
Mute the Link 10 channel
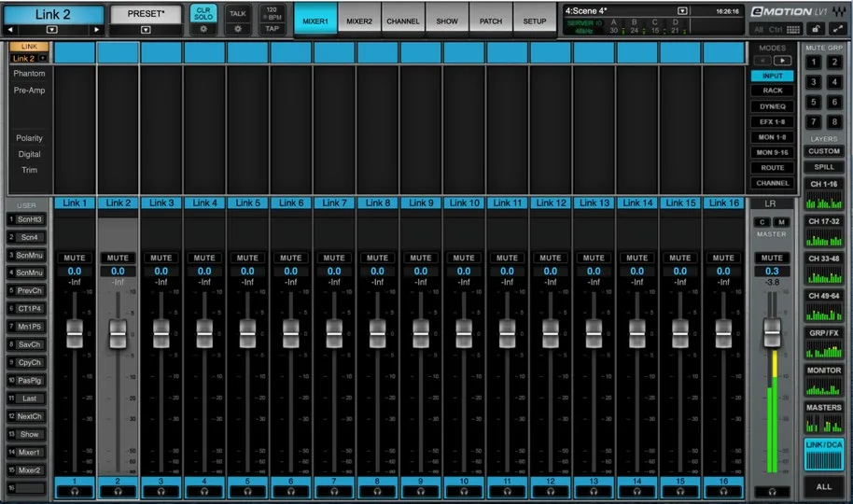point(464,258)
